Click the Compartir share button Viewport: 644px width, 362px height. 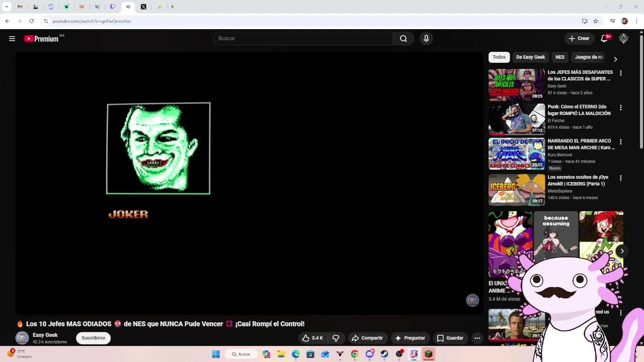pos(367,338)
